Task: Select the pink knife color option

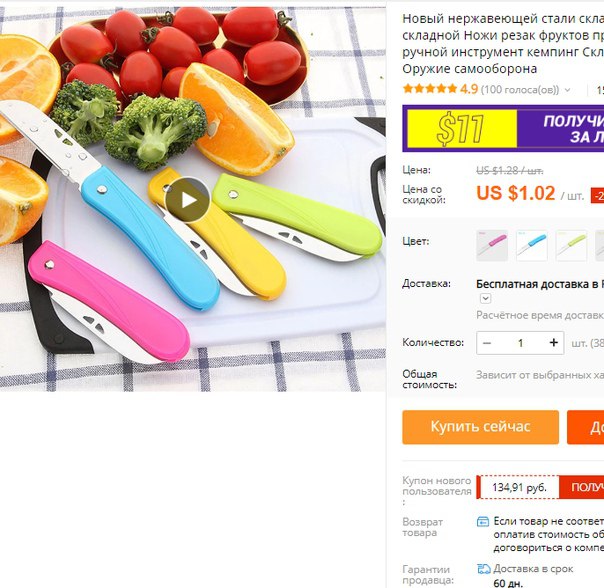Action: click(492, 246)
